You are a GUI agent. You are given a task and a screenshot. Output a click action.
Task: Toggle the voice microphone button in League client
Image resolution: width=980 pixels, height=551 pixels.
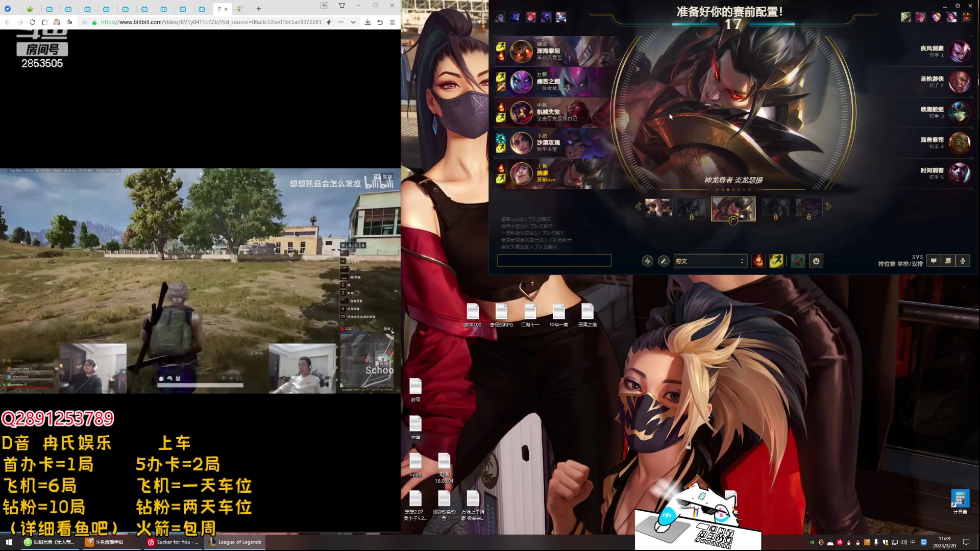tap(963, 261)
